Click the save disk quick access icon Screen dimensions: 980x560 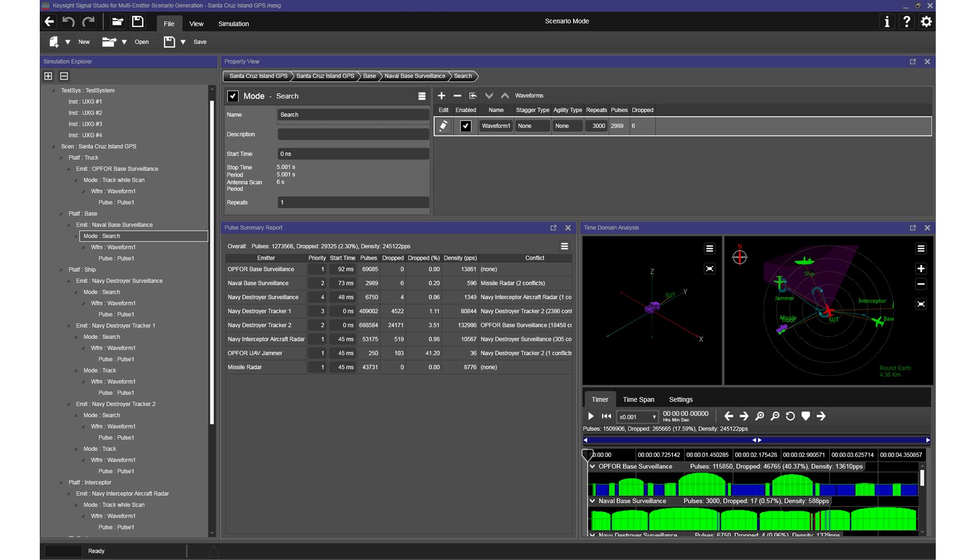138,22
